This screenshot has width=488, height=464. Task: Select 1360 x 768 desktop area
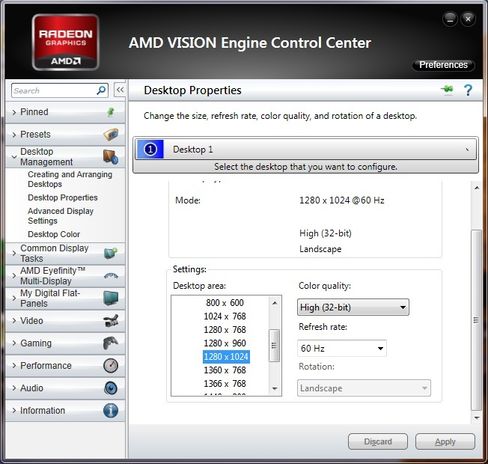225,370
